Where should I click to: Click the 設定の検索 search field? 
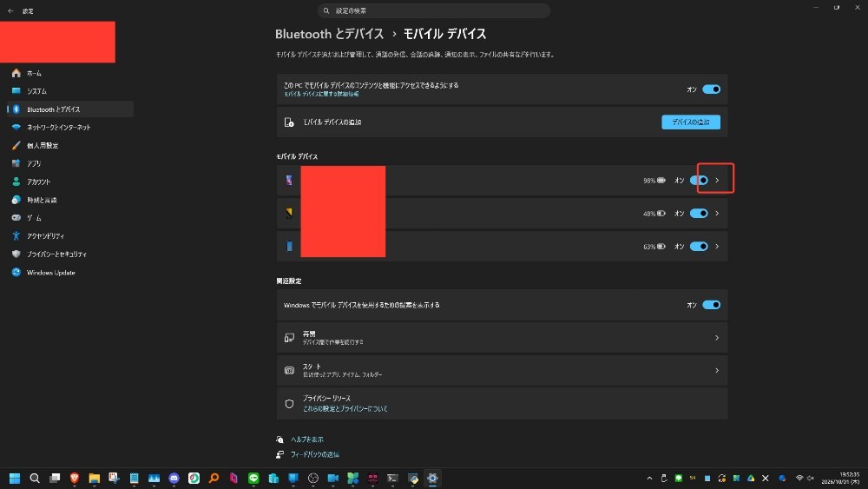pyautogui.click(x=434, y=10)
